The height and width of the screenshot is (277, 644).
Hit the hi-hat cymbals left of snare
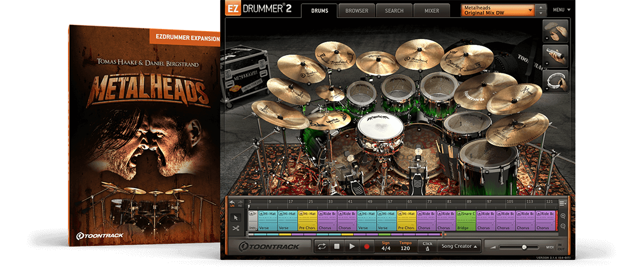click(x=328, y=121)
